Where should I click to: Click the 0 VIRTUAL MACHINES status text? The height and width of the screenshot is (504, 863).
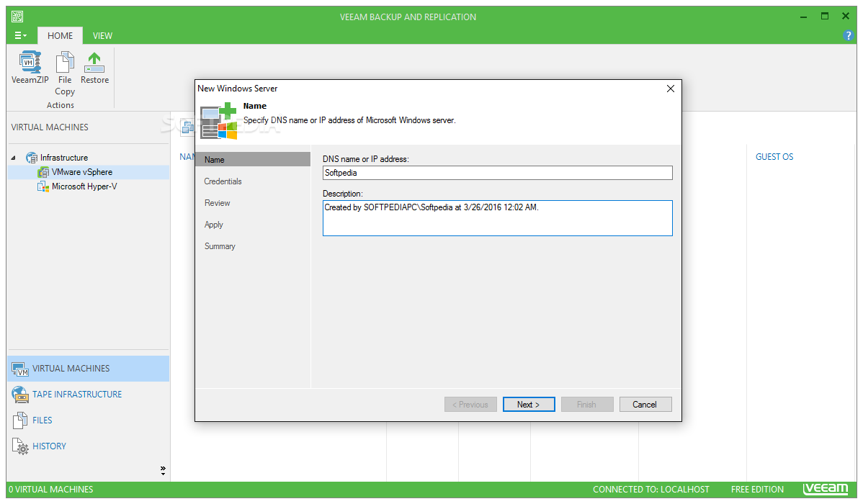pos(50,490)
